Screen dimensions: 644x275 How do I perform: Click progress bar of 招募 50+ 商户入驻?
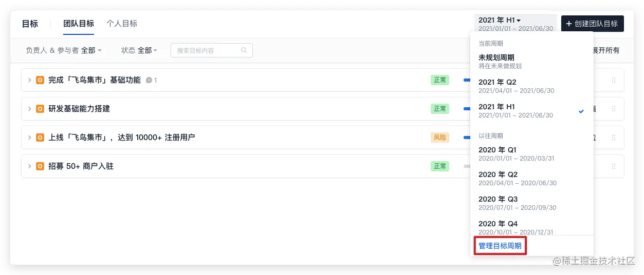coord(467,166)
